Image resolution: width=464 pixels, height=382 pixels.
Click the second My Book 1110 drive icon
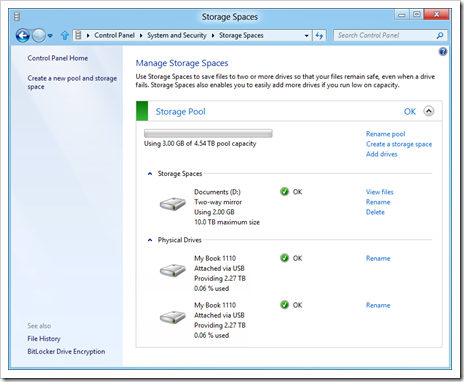[x=173, y=317]
